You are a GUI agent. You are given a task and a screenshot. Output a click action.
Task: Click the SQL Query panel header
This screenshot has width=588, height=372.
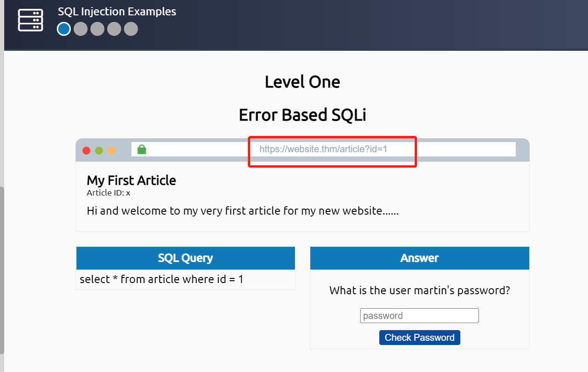coord(185,258)
